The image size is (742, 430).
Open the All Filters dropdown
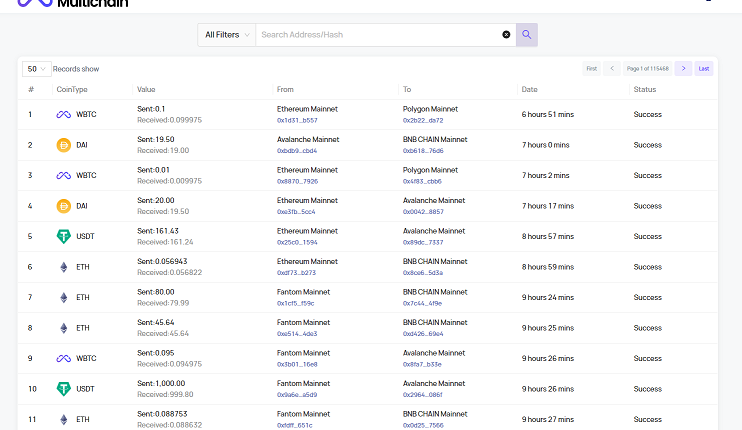pos(227,35)
